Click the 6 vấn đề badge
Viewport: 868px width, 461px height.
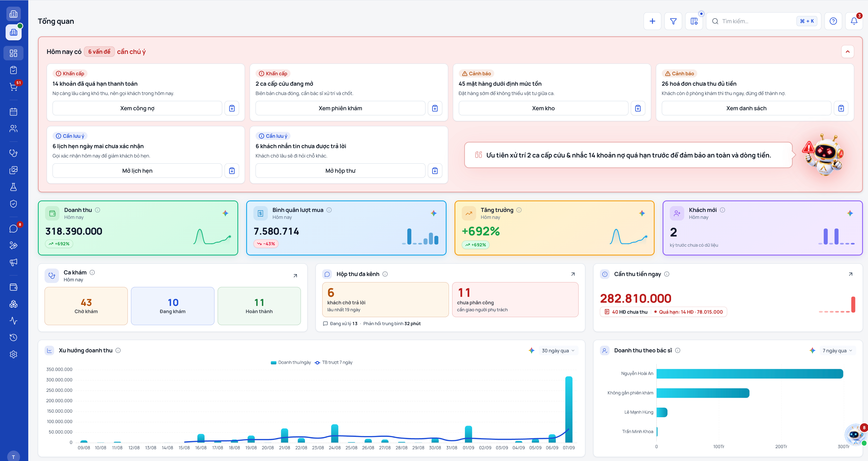99,52
